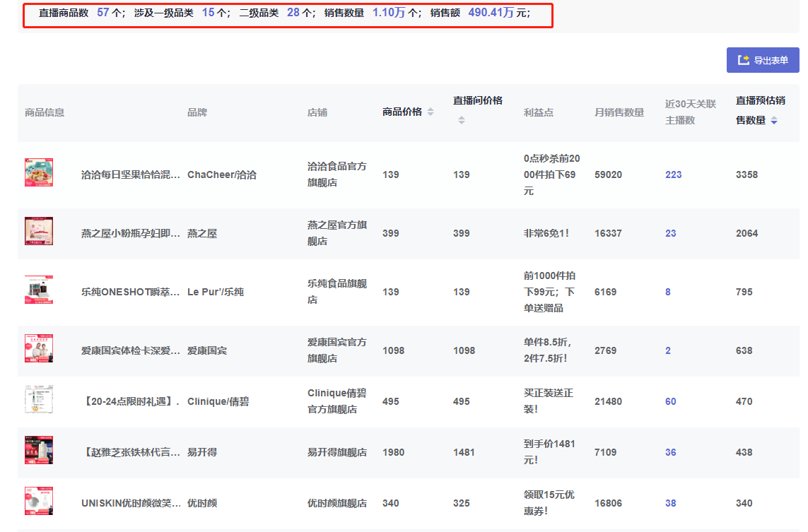Select 【赵雅芝张铁林代言… product name
Image resolution: width=808 pixels, height=532 pixels.
tap(130, 452)
